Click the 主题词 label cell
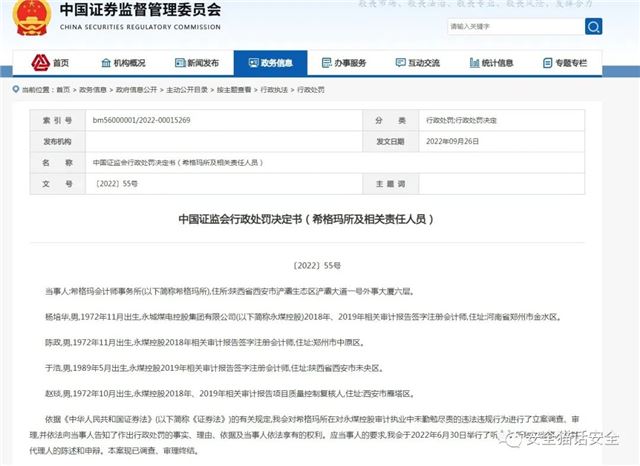 [x=391, y=184]
